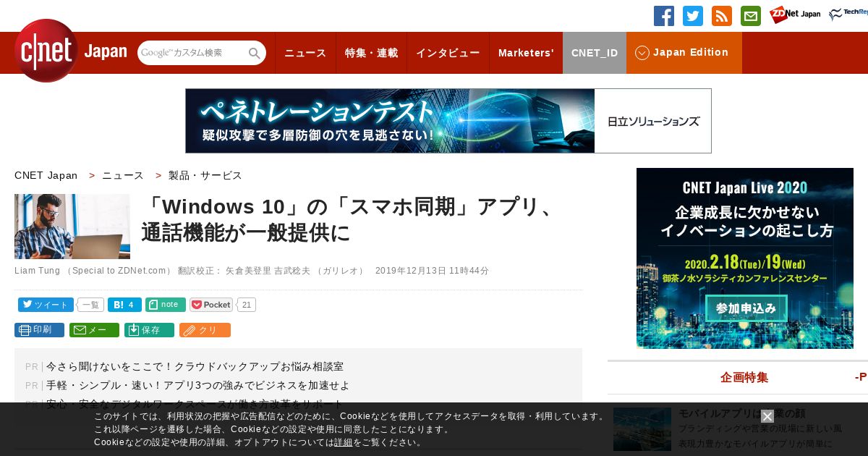Click the モバイルアプリ article thumbnail
This screenshot has width=868, height=456.
coord(642,429)
